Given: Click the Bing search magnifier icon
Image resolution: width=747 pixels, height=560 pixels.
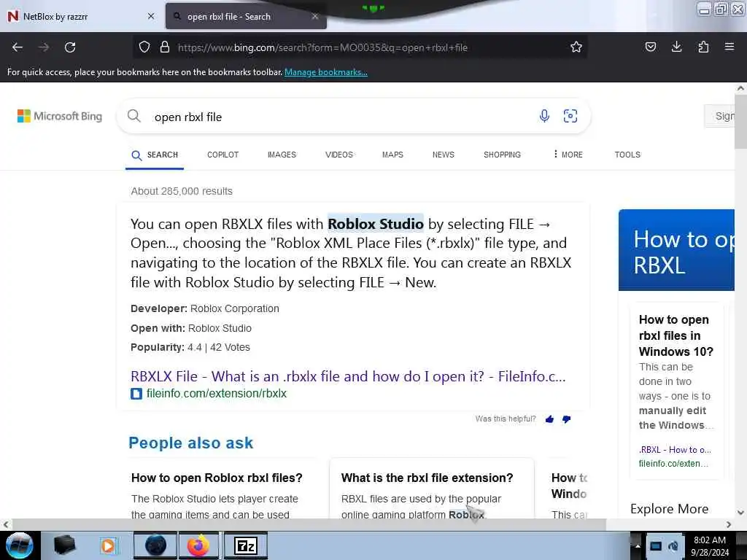Looking at the screenshot, I should [134, 116].
